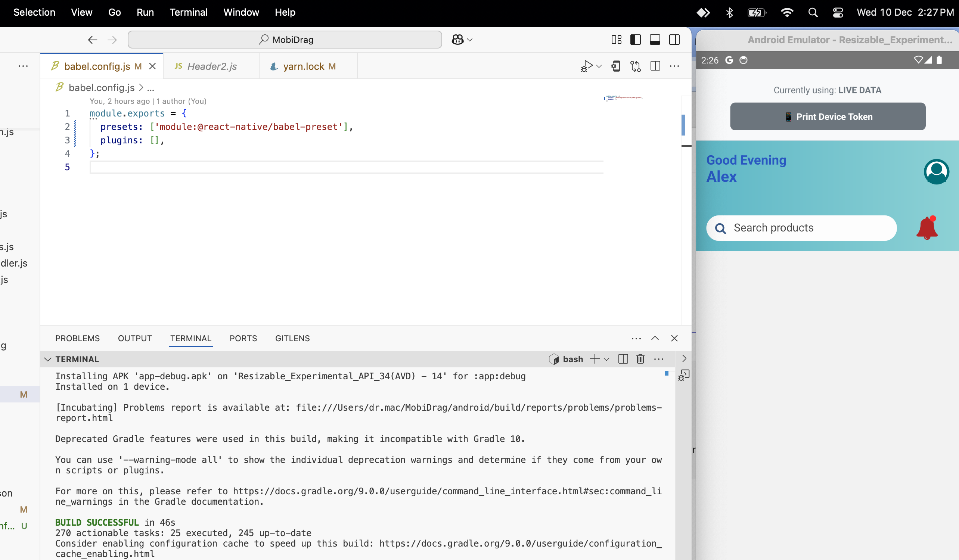Click the Run and Debug play icon
This screenshot has width=959, height=560.
[x=587, y=66]
